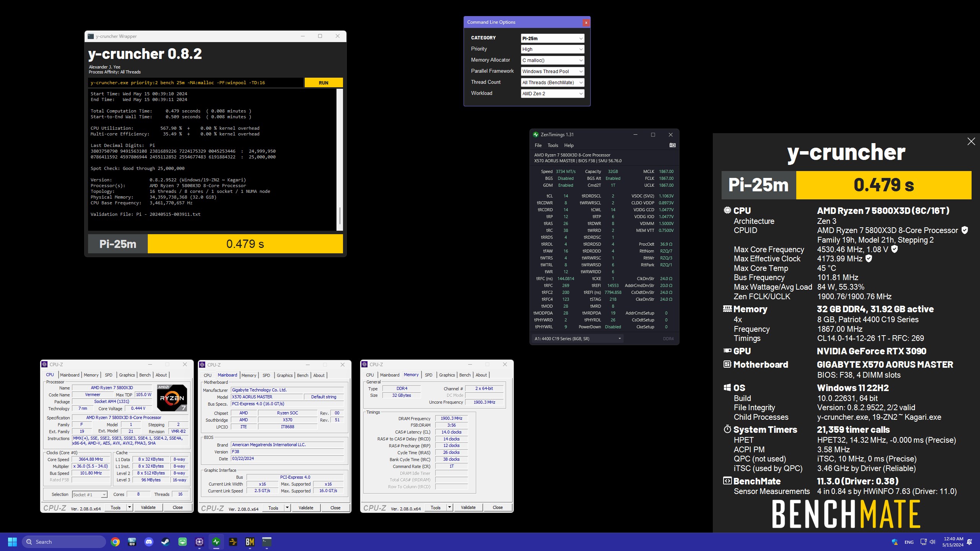Click Close button in CPU-Z Mainboard window

click(x=335, y=508)
